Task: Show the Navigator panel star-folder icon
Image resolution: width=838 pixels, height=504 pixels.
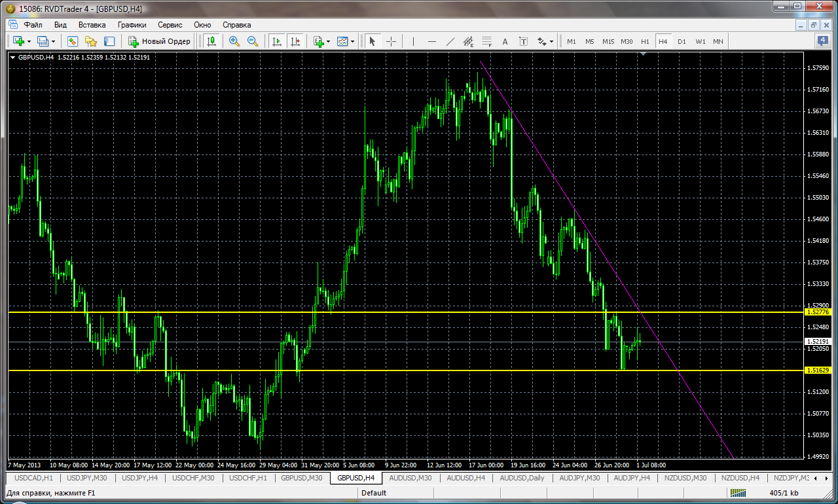Action: coord(91,41)
